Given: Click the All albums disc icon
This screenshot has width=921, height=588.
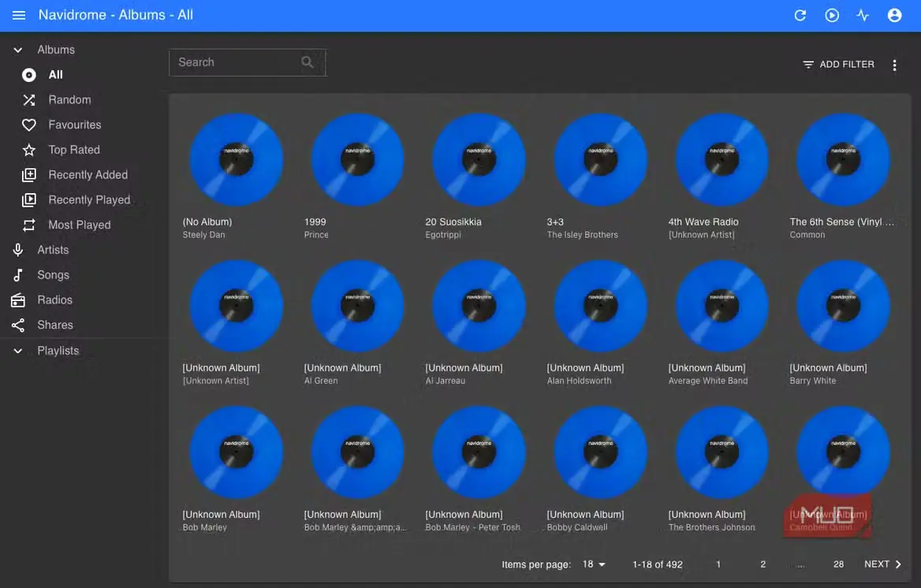Looking at the screenshot, I should click(28, 75).
